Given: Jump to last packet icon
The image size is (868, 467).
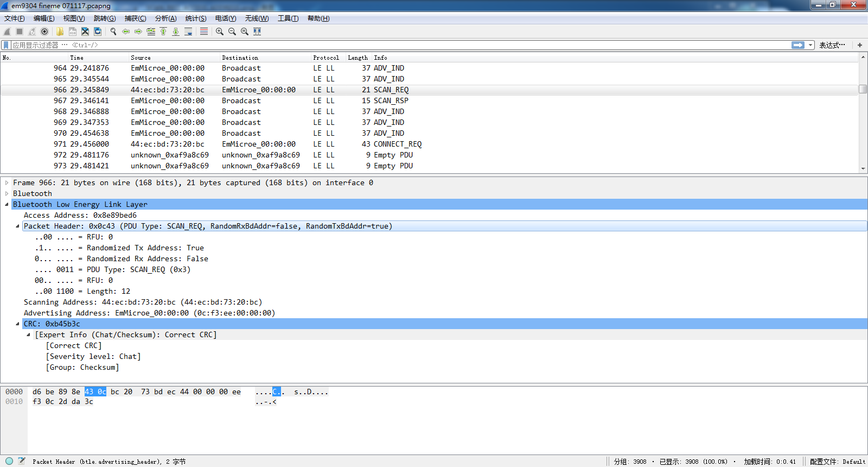Looking at the screenshot, I should (176, 31).
